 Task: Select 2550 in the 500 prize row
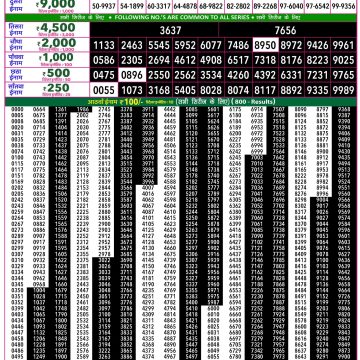point(159,75)
